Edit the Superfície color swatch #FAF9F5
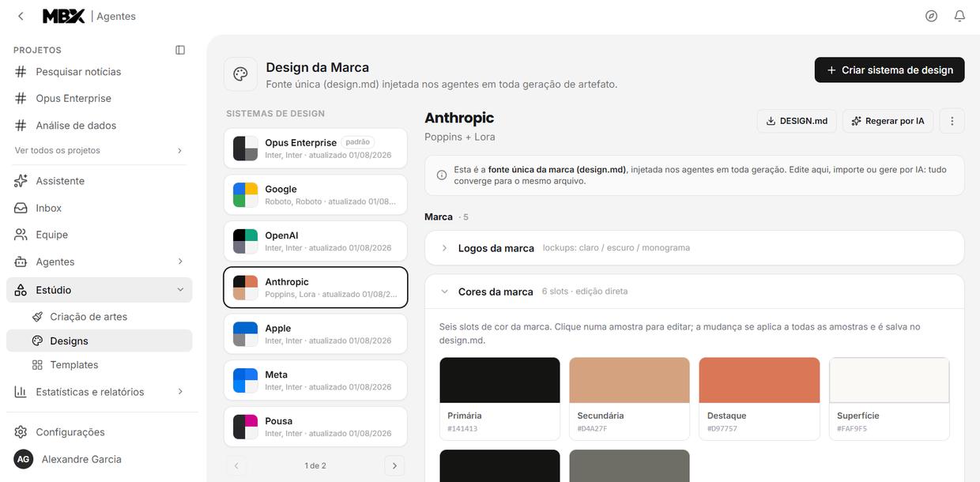This screenshot has width=980, height=482. click(889, 380)
